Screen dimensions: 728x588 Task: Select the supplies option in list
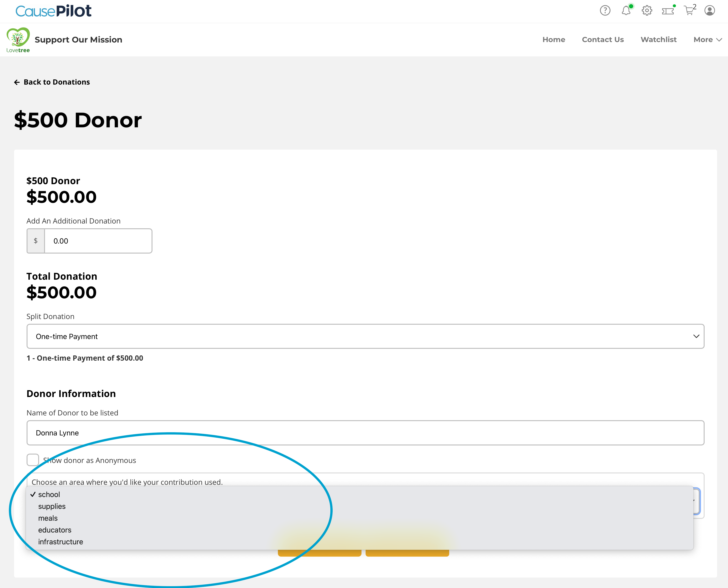[52, 506]
